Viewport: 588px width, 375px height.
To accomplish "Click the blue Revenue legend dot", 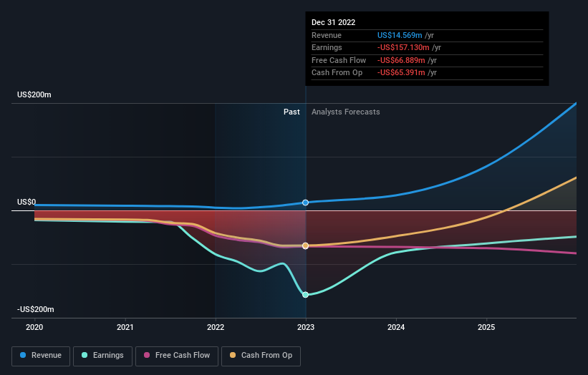I will (23, 355).
